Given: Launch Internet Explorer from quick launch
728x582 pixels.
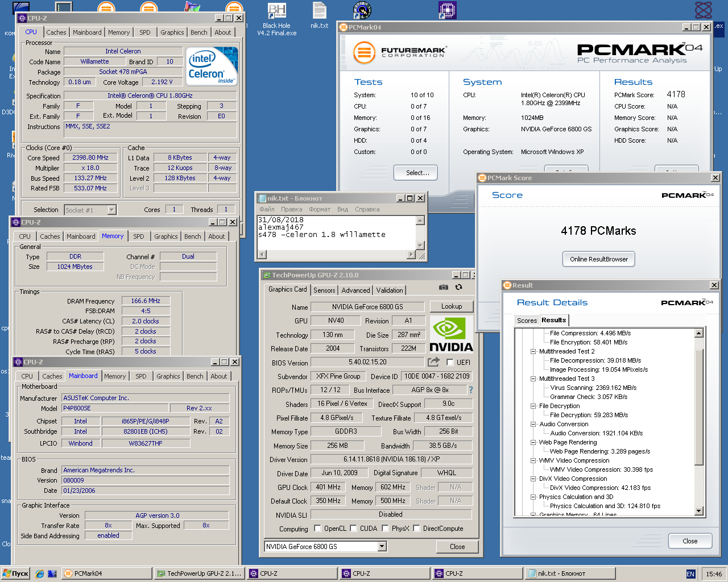Looking at the screenshot, I should 40,573.
